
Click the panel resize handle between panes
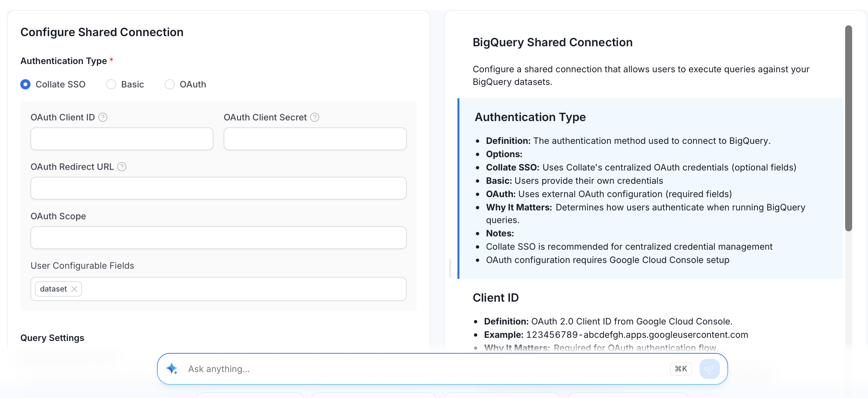pos(450,268)
